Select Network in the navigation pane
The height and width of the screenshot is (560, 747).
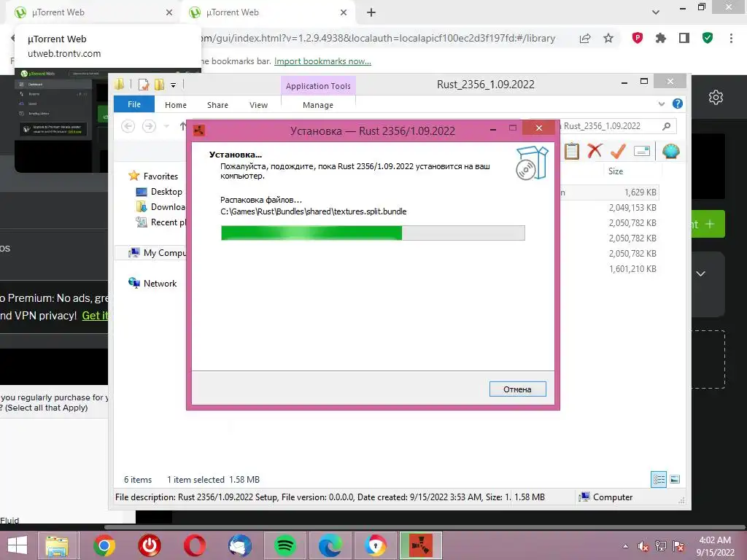152,284
